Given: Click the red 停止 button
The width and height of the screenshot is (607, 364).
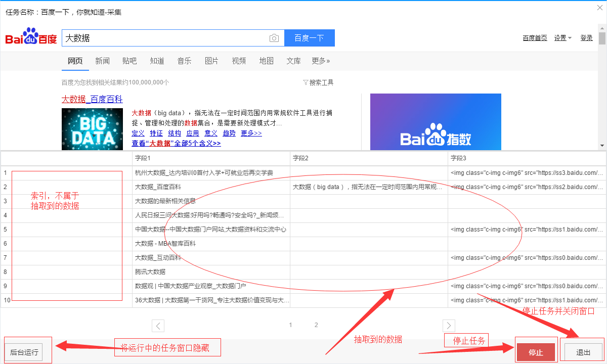Looking at the screenshot, I should point(536,352).
